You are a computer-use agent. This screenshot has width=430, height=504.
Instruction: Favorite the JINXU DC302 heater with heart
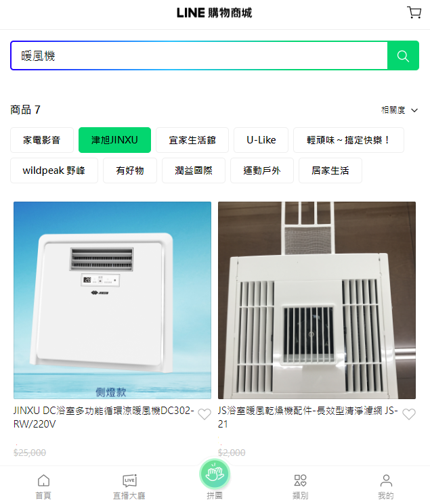pyautogui.click(x=205, y=414)
